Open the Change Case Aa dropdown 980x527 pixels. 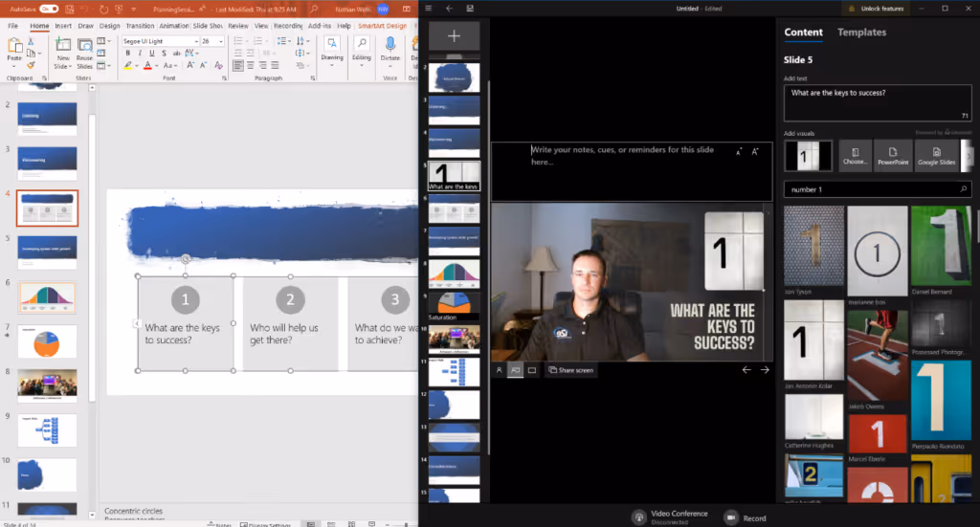[168, 66]
